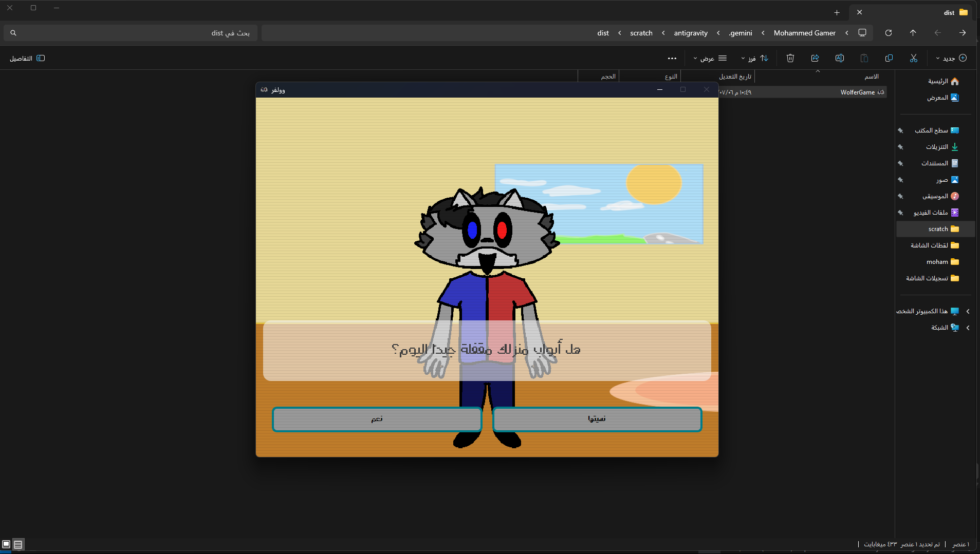Click the game dialog question box

(x=487, y=351)
